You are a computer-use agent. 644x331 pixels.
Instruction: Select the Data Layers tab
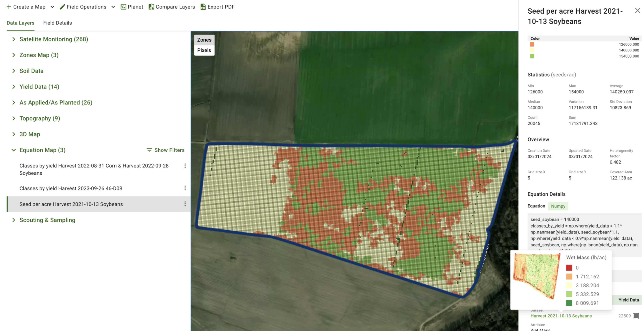pos(20,23)
